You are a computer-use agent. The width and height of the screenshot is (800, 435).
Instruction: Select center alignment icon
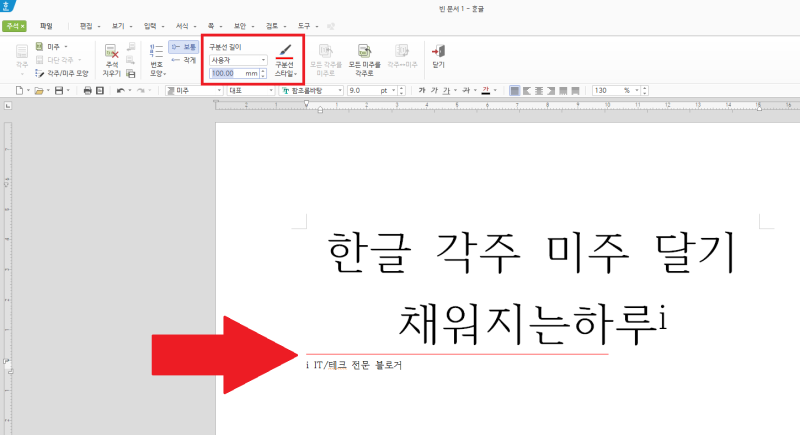click(x=539, y=91)
